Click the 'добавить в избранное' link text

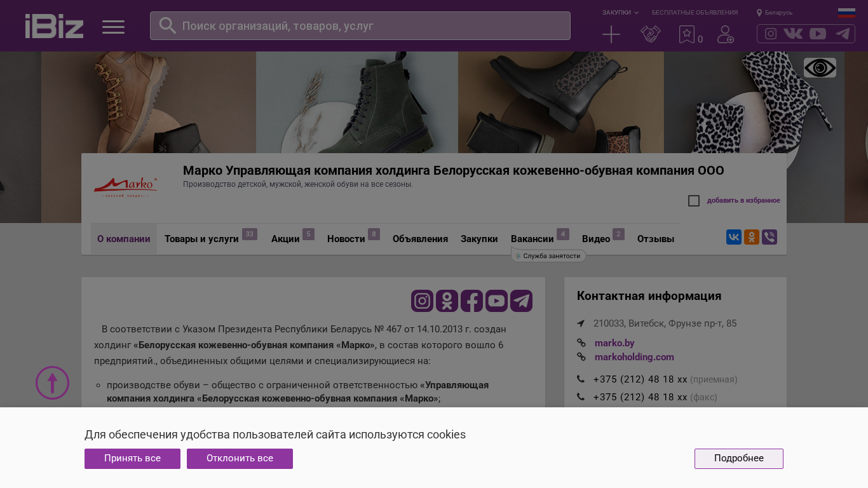tap(743, 201)
